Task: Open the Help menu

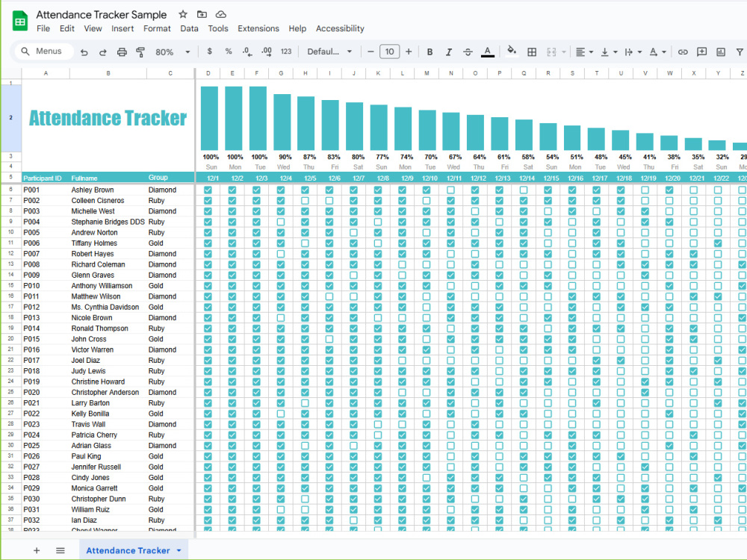Action: coord(297,28)
